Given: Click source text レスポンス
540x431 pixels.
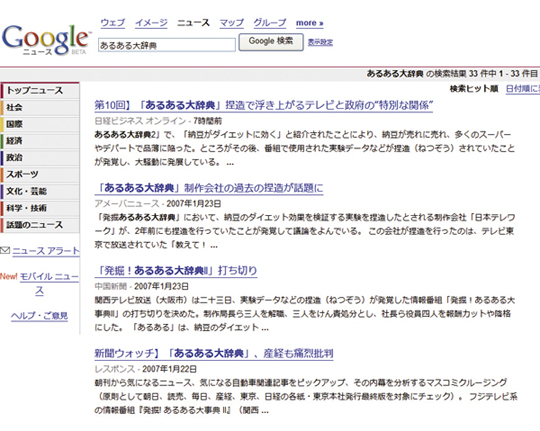Looking at the screenshot, I should [115, 369].
